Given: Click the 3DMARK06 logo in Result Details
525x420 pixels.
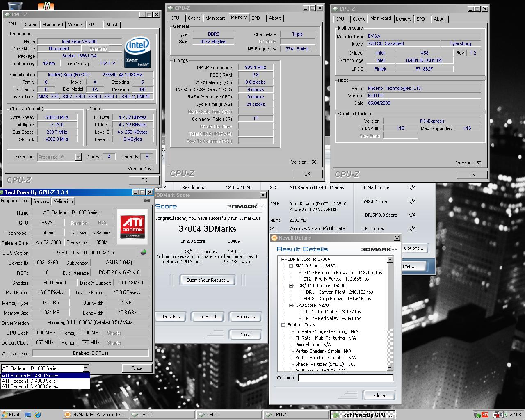Looking at the screenshot, I should [x=379, y=249].
